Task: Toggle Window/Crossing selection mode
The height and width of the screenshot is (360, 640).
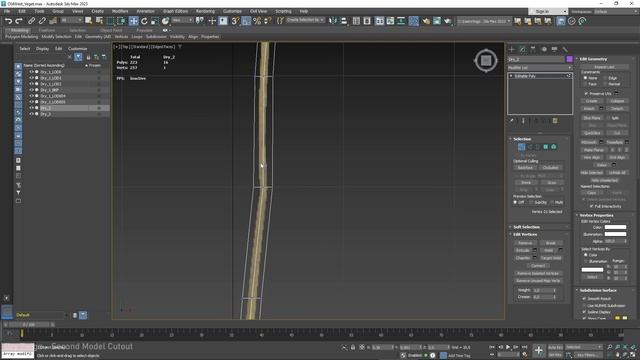Action: 121,21
